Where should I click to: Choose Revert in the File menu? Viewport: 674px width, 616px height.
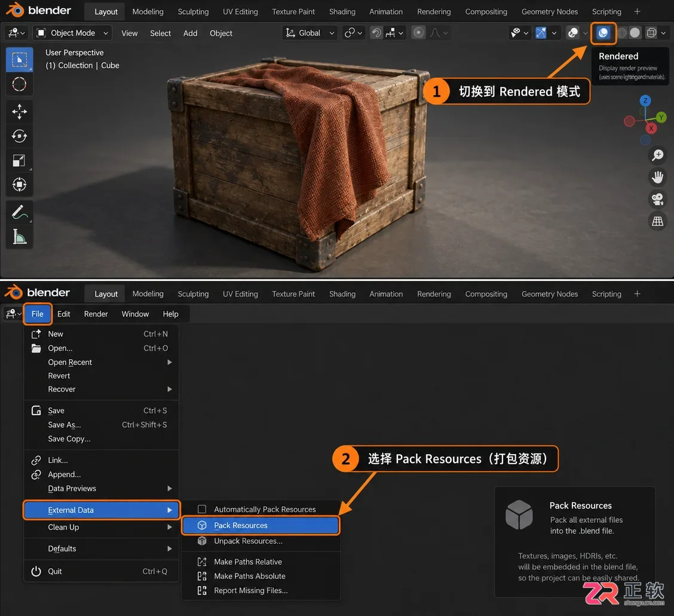102,376
